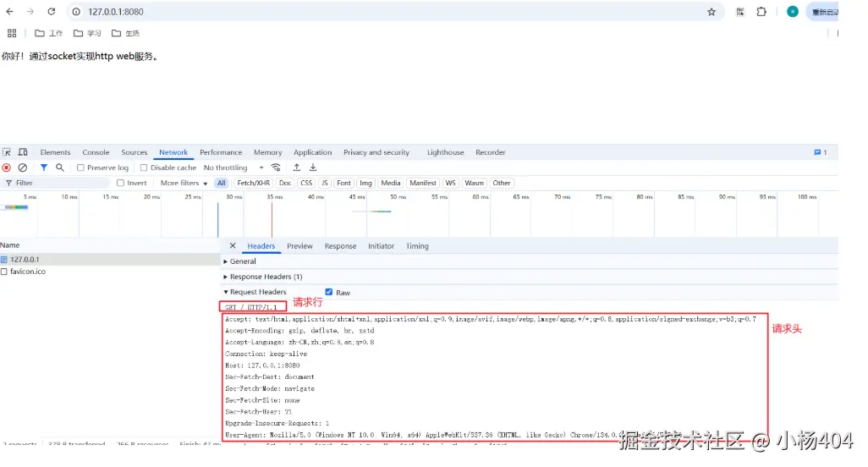The width and height of the screenshot is (868, 467).
Task: Open the Chrome profile avatar
Action: coord(792,12)
